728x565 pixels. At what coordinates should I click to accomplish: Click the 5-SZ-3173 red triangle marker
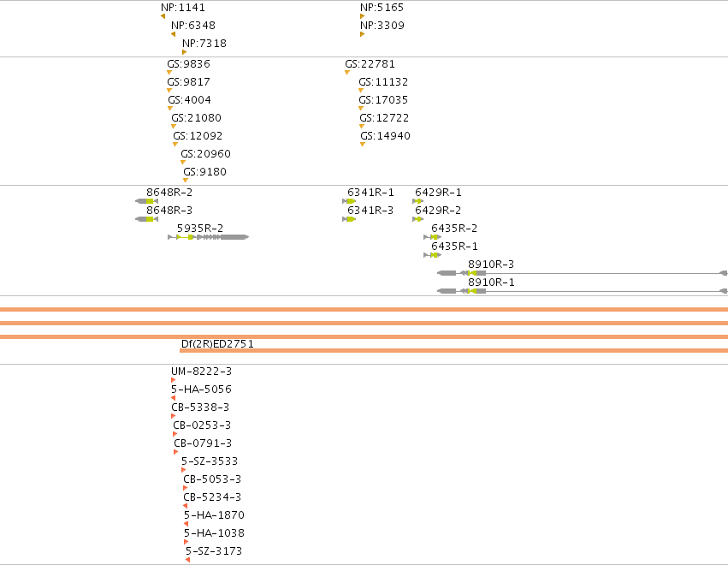click(187, 560)
